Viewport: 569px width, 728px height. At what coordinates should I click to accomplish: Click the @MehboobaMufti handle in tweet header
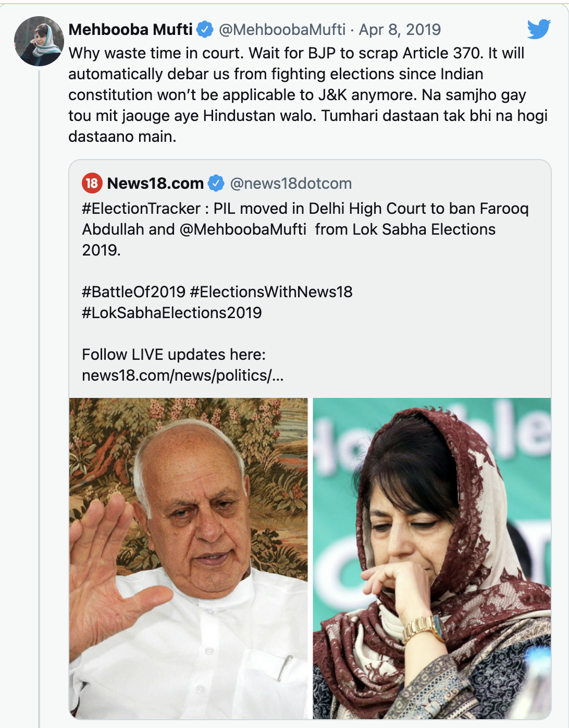click(x=282, y=30)
